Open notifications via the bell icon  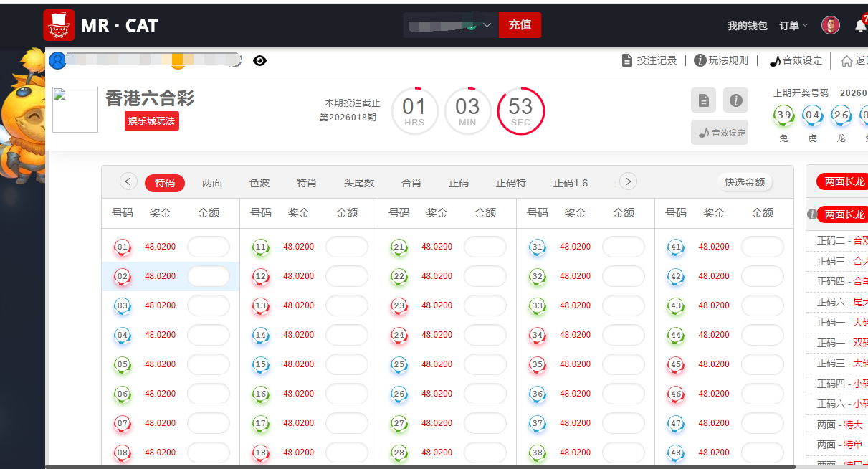click(x=860, y=24)
